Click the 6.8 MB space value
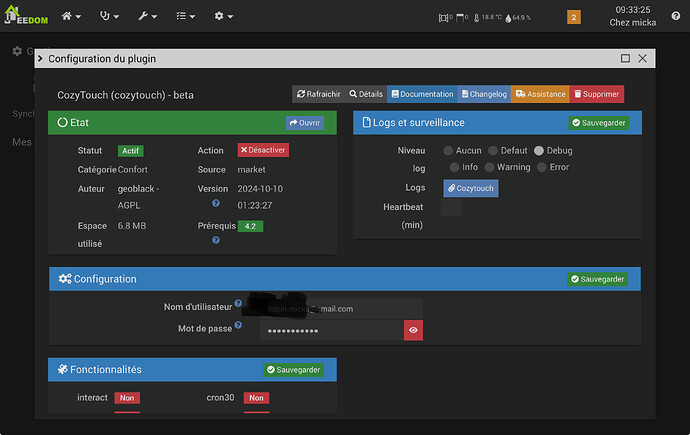 (x=132, y=226)
